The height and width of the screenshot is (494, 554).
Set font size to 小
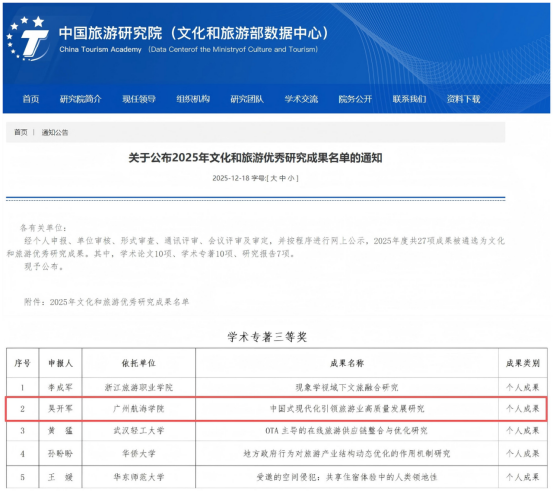click(x=291, y=178)
